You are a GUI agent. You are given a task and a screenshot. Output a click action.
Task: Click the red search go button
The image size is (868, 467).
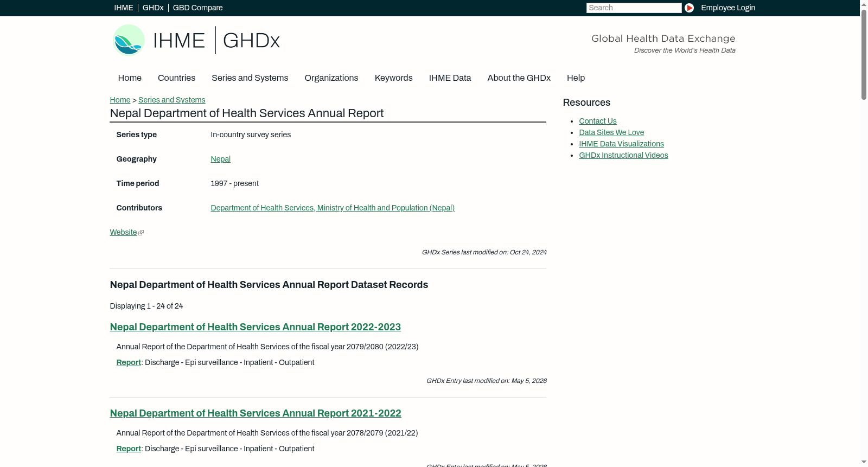click(x=689, y=8)
